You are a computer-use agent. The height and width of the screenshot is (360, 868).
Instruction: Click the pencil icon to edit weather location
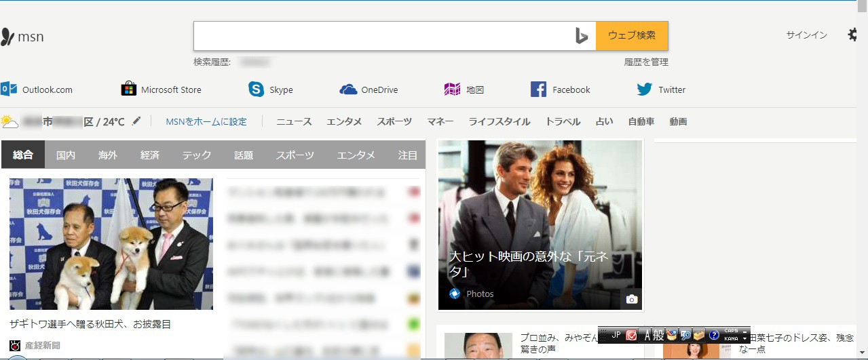coord(136,121)
